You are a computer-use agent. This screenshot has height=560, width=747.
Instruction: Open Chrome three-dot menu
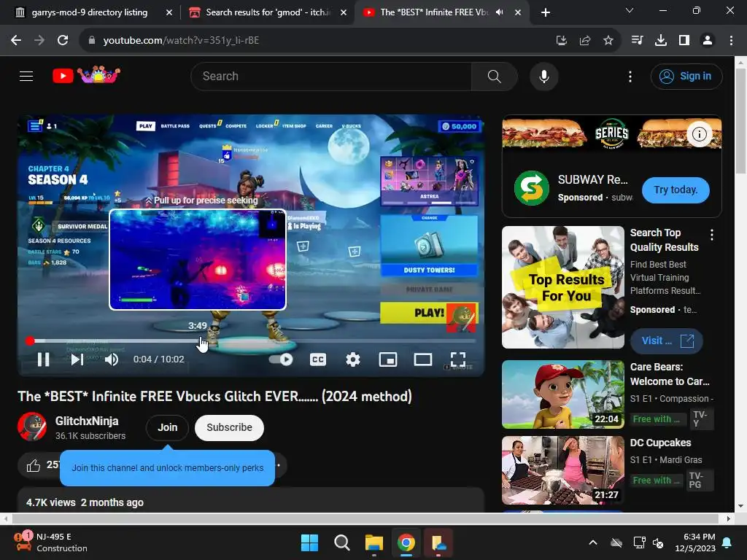[731, 41]
